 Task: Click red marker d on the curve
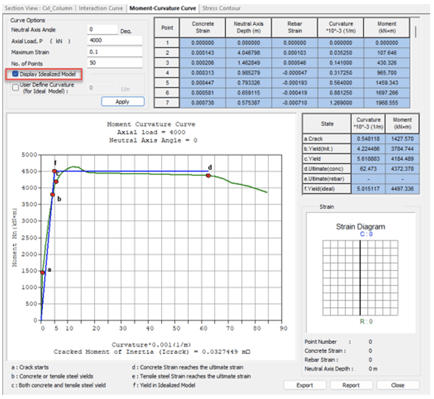pos(208,175)
